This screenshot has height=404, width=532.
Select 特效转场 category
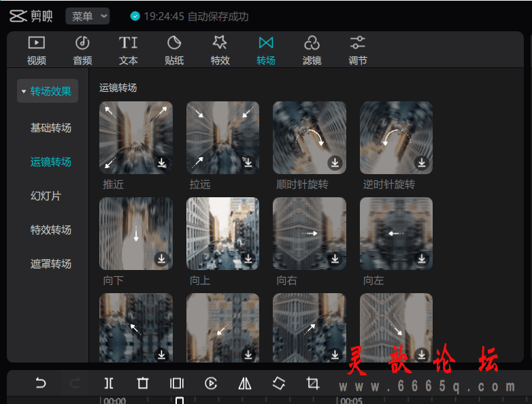(51, 230)
